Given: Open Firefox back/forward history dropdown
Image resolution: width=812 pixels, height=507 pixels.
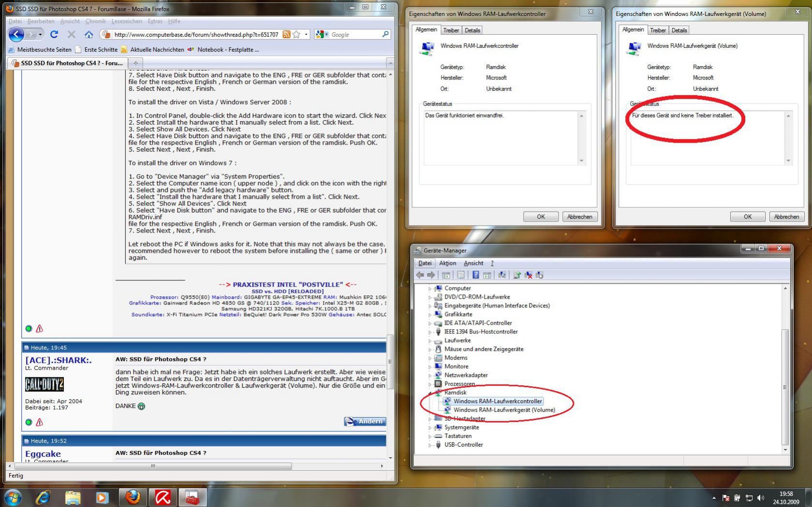Looking at the screenshot, I should [x=40, y=34].
